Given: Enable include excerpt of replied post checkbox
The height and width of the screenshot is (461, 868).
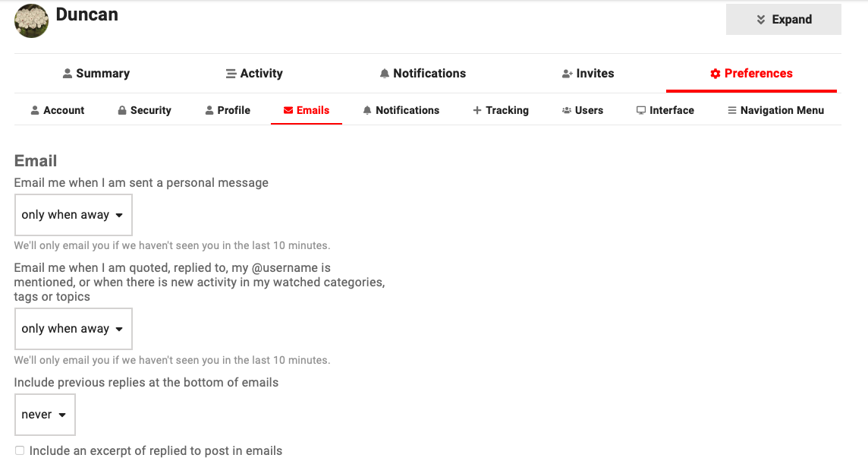Looking at the screenshot, I should click(20, 450).
